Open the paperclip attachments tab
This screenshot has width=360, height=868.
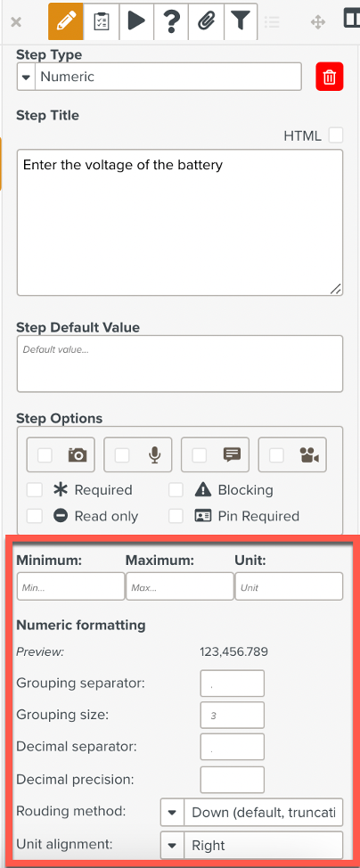pos(206,21)
